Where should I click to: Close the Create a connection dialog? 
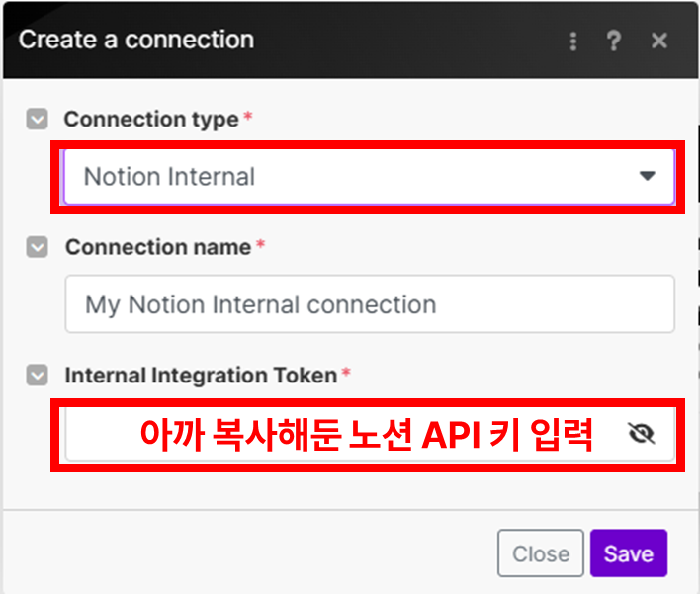tap(658, 41)
